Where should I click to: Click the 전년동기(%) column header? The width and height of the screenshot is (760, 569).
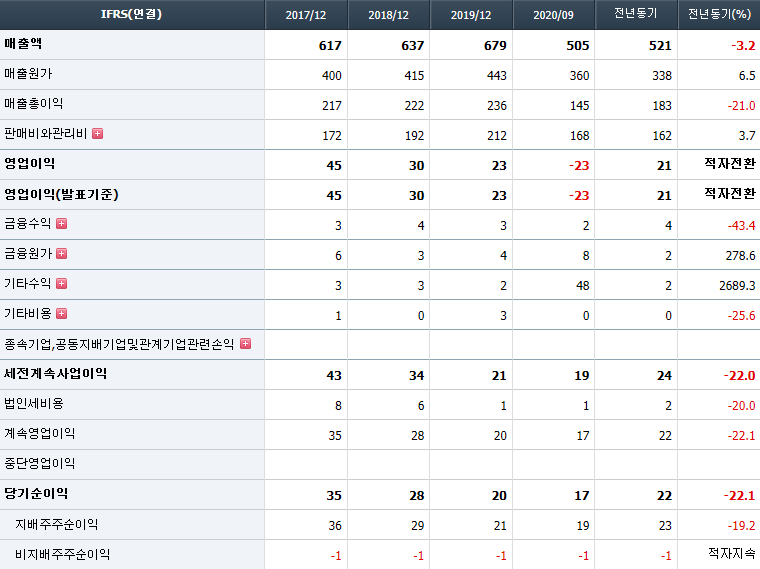(719, 14)
